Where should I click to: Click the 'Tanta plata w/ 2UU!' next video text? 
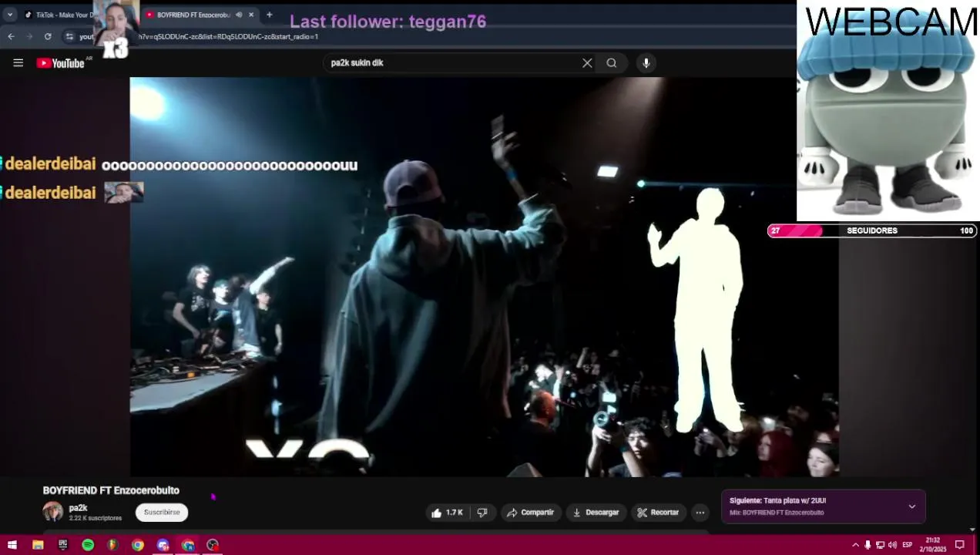coord(795,501)
